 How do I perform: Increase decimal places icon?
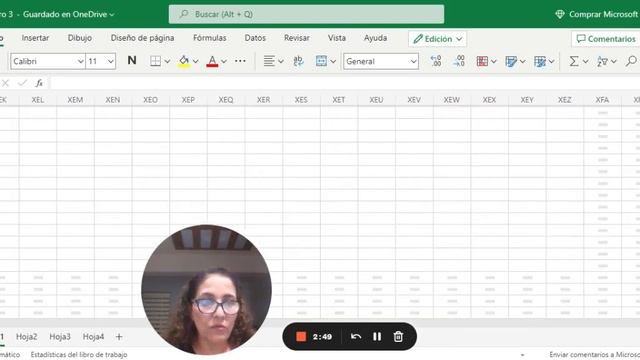pyautogui.click(x=459, y=61)
